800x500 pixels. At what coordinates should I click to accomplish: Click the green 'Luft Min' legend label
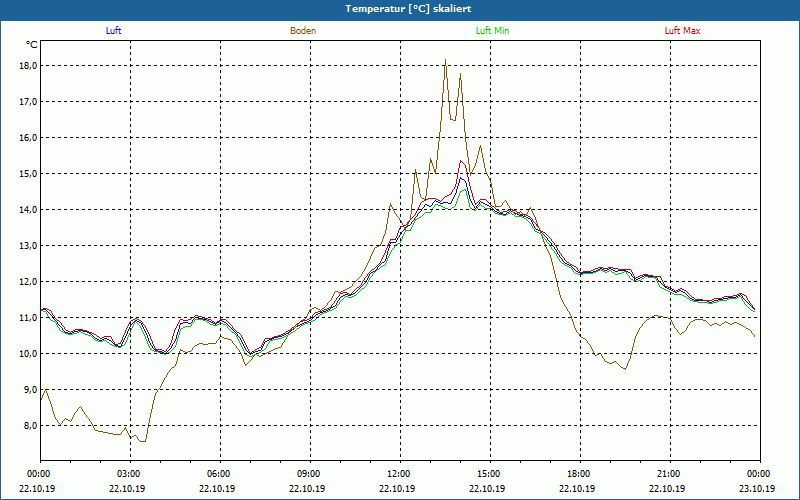tap(490, 31)
